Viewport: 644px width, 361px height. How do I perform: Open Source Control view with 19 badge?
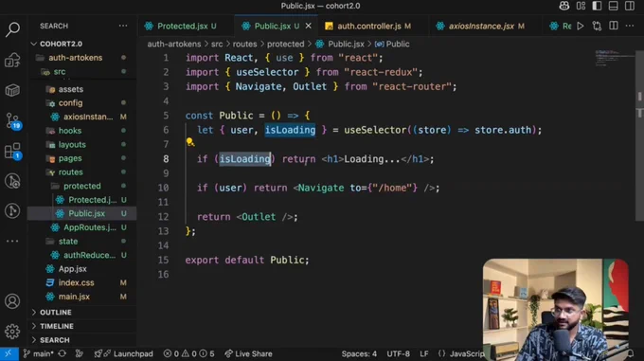12,121
